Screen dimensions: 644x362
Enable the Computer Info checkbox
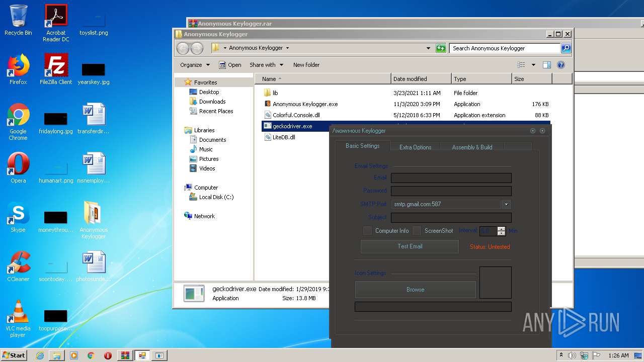[367, 231]
